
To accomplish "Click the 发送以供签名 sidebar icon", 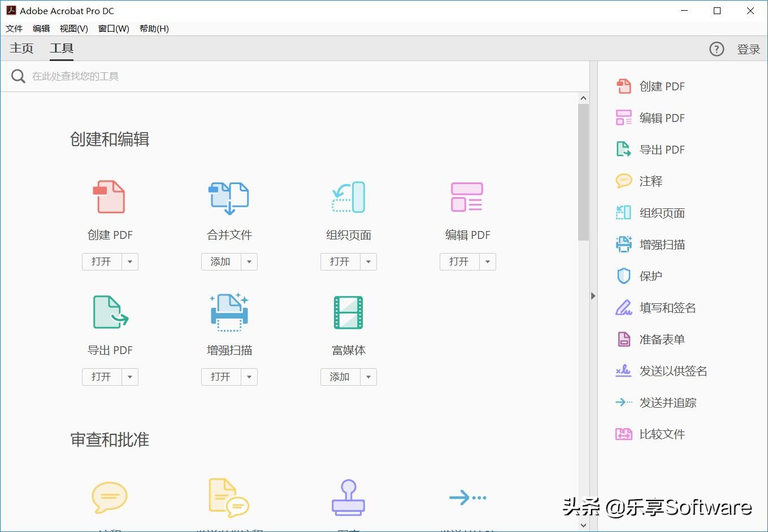I will click(x=623, y=371).
